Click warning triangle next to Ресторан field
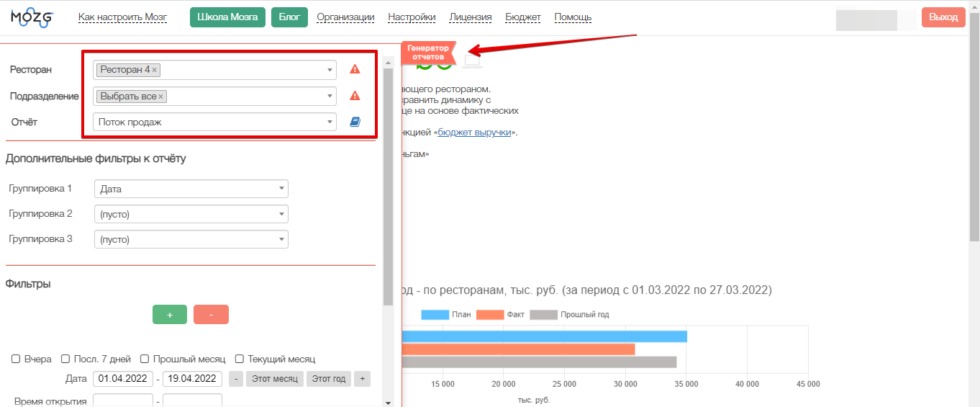 tap(355, 70)
